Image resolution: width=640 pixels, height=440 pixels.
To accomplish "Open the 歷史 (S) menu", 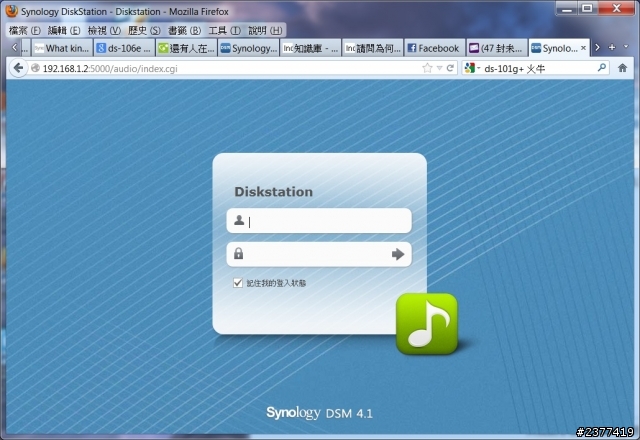I will click(144, 31).
